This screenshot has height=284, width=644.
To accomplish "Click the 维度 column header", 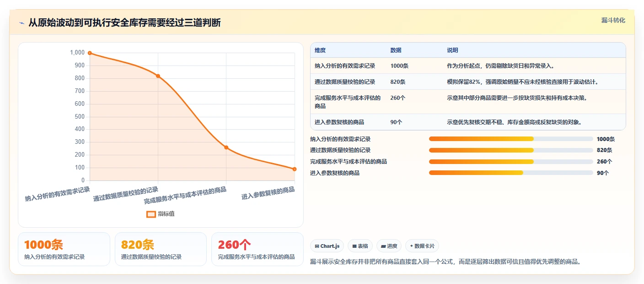I will (x=320, y=50).
